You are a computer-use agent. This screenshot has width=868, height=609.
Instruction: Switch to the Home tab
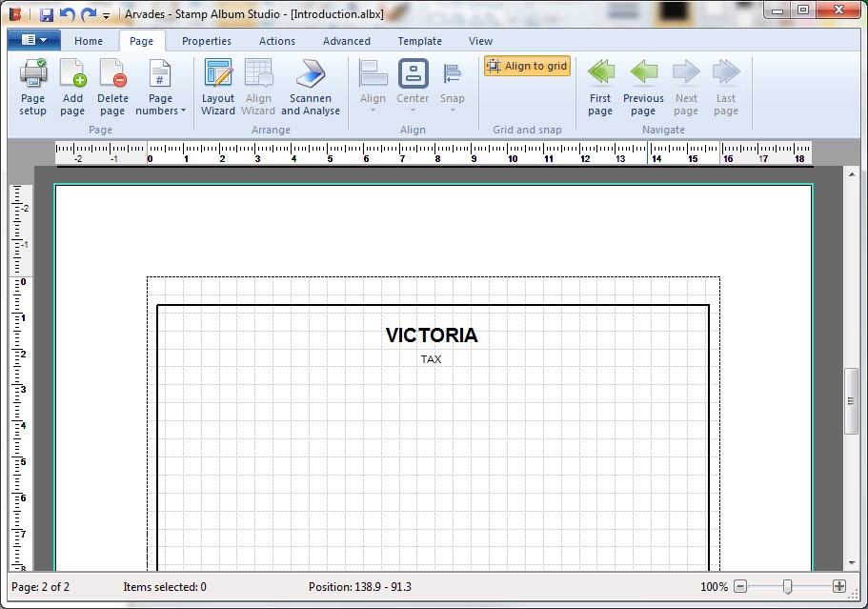coord(89,41)
